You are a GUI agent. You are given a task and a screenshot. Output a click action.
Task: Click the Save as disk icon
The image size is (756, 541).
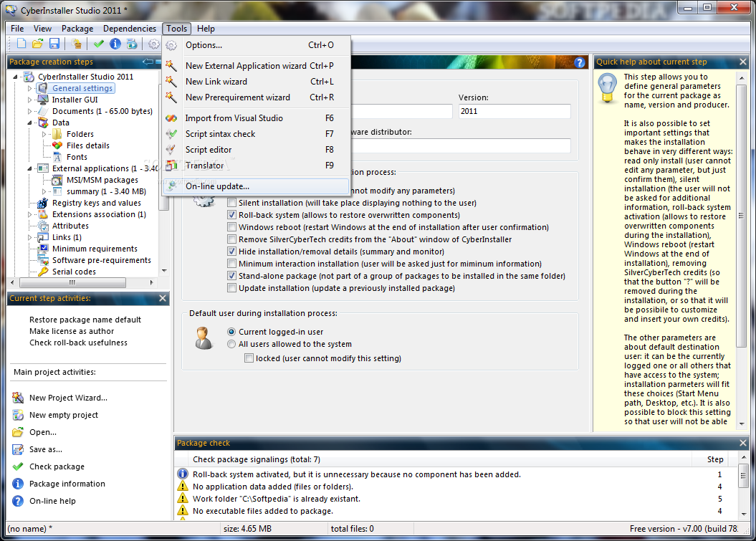click(x=18, y=449)
